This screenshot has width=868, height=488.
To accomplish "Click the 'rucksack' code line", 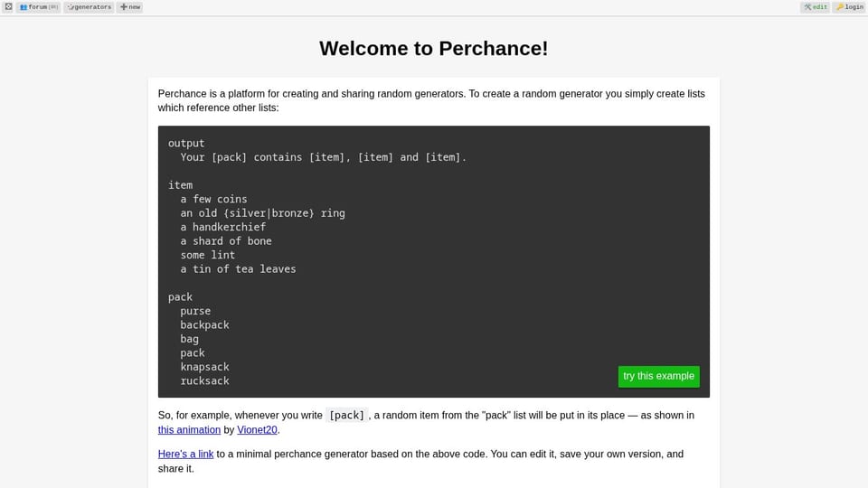I will tap(205, 380).
